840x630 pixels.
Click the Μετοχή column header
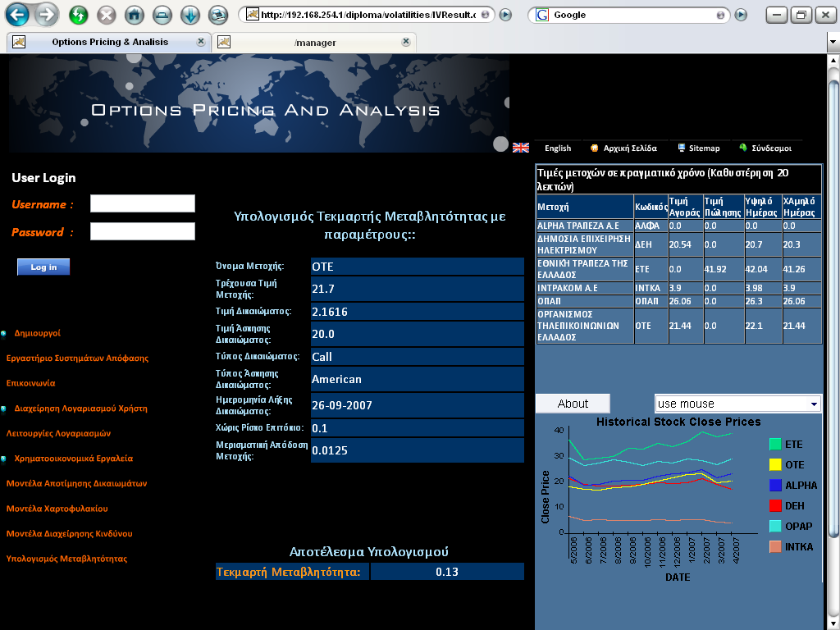pyautogui.click(x=584, y=206)
